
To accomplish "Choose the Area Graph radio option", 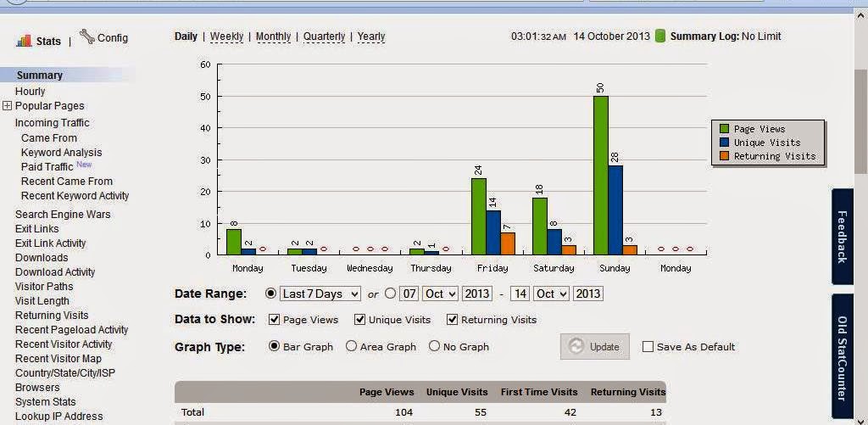I will [x=351, y=346].
